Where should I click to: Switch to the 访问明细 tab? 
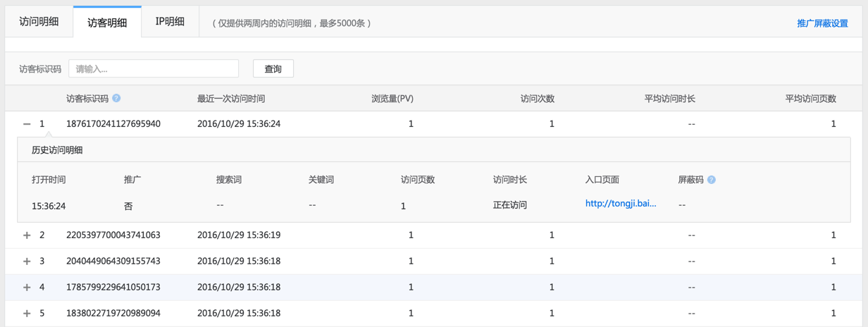(39, 21)
